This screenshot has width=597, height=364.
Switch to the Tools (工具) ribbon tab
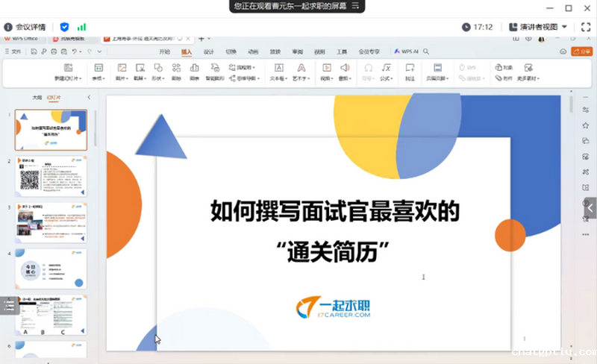(x=342, y=51)
